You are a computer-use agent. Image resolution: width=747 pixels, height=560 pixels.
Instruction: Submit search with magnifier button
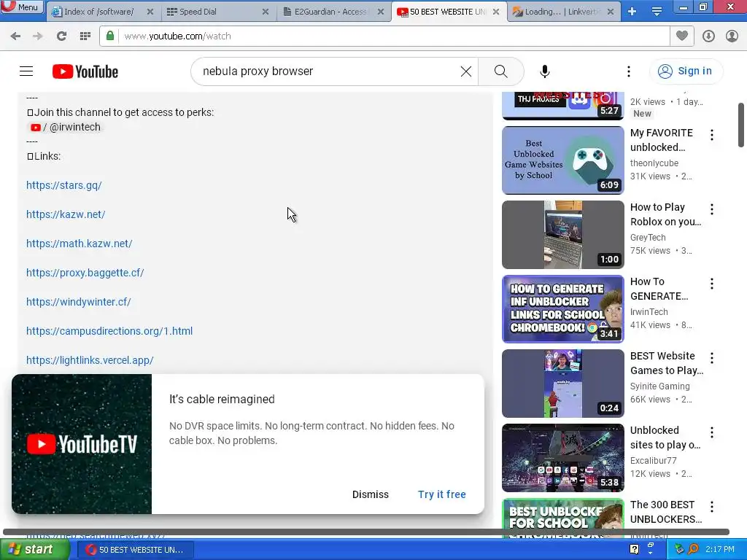[500, 71]
